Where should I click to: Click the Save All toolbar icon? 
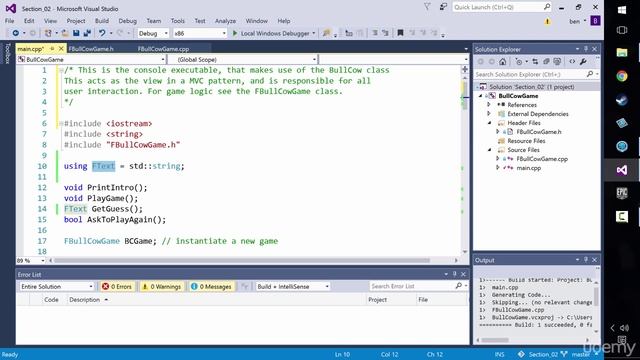pyautogui.click(x=87, y=33)
